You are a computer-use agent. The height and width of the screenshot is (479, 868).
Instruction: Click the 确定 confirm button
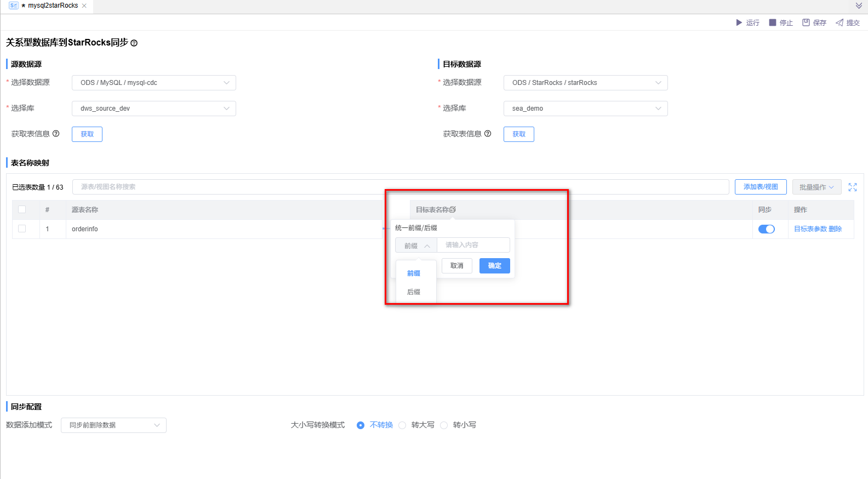coord(494,266)
